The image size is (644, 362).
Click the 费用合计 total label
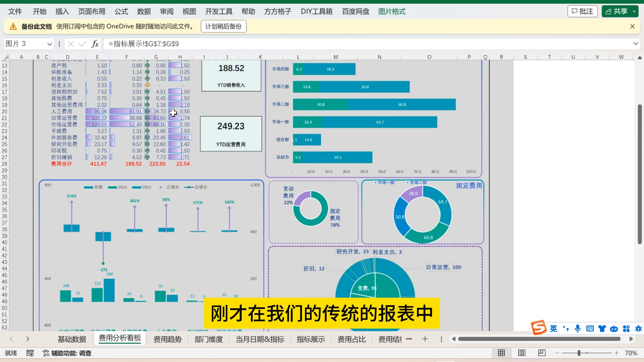click(61, 164)
